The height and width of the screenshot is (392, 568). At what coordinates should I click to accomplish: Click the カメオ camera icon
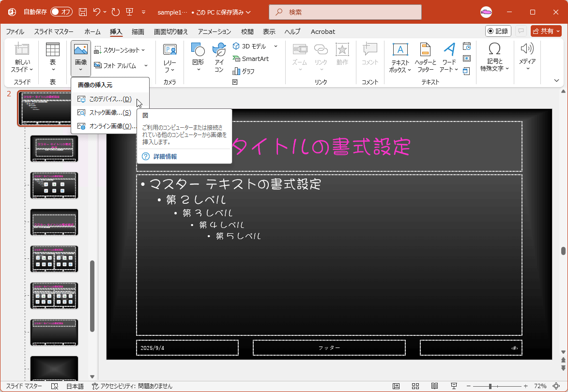[169, 57]
